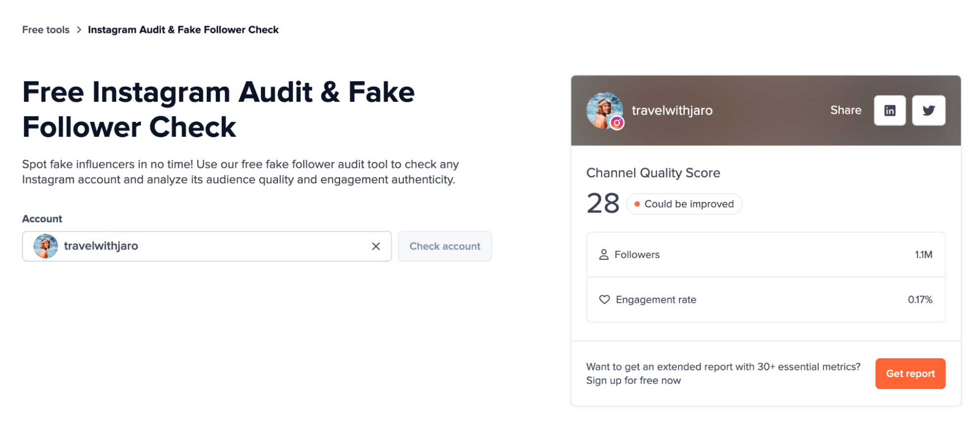Viewport: 980px width, 444px height.
Task: Click the Channel Quality Score of 28
Action: (603, 203)
